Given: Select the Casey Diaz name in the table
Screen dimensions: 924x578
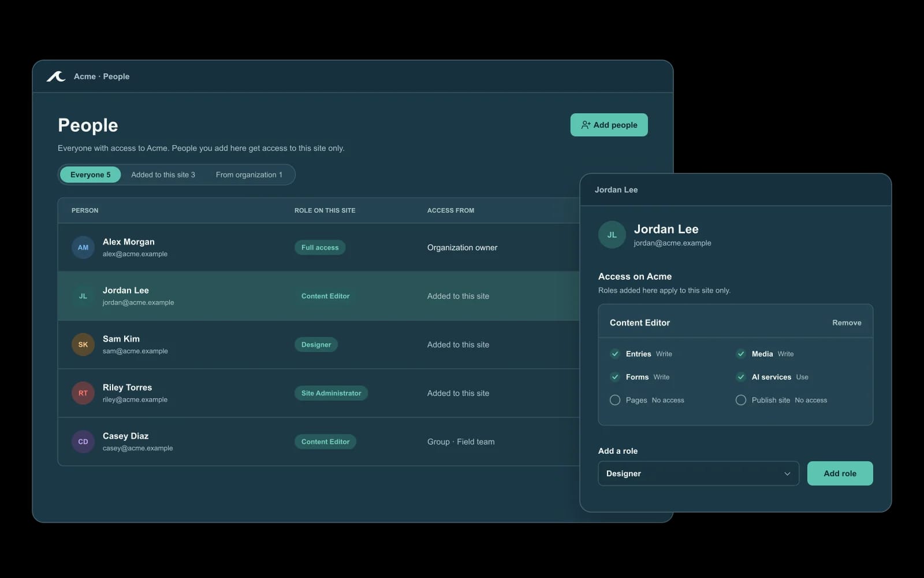Looking at the screenshot, I should tap(126, 436).
